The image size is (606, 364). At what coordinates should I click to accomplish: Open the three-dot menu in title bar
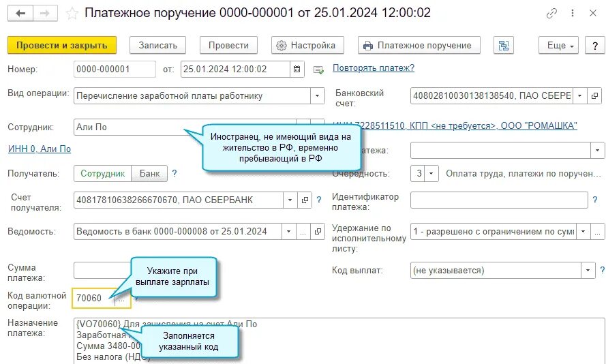coord(573,13)
